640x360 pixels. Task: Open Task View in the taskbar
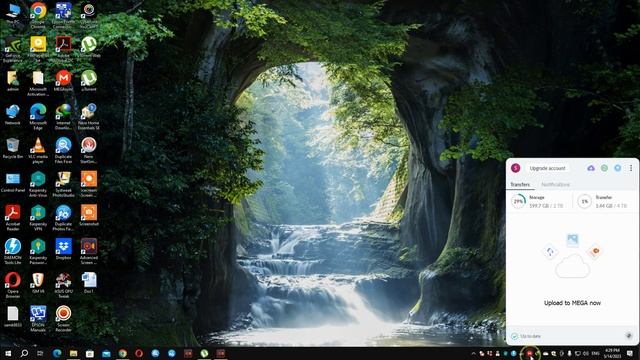[40, 353]
